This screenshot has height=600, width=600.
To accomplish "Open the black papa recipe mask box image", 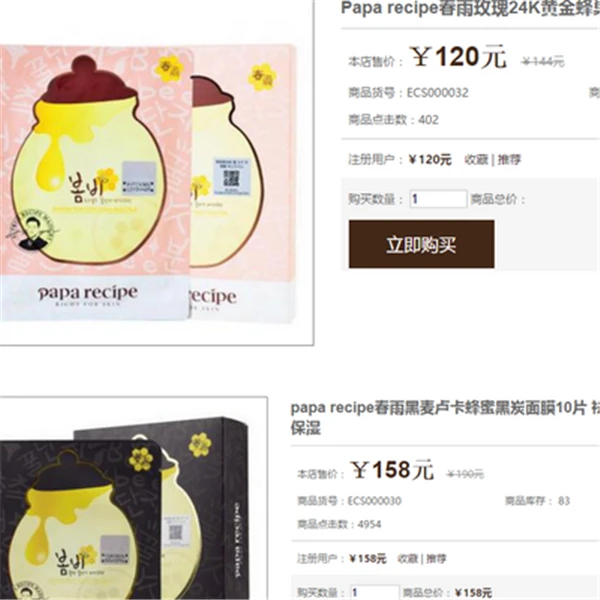I will [x=124, y=508].
